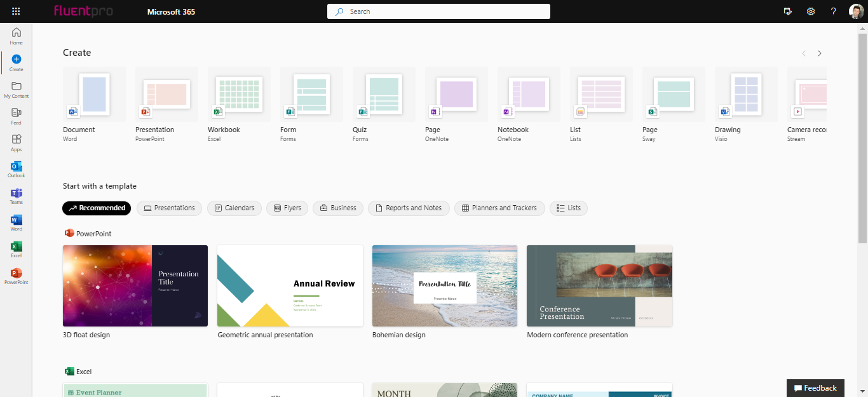868x397 pixels.
Task: Create a new Visio Drawing
Action: [x=746, y=105]
